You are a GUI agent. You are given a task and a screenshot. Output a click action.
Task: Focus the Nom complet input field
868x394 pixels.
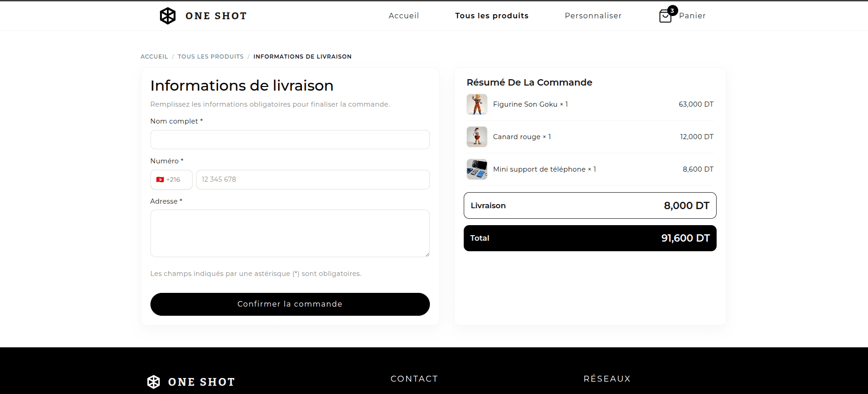(290, 140)
